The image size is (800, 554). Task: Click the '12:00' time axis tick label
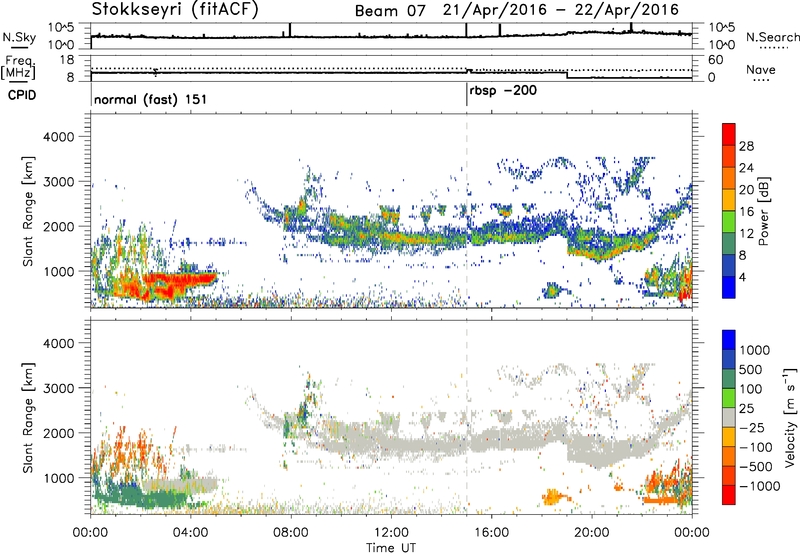(x=391, y=533)
